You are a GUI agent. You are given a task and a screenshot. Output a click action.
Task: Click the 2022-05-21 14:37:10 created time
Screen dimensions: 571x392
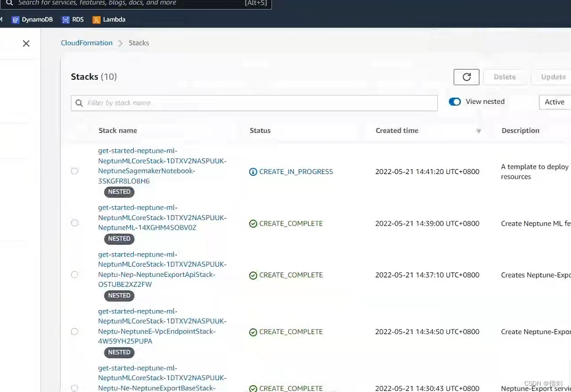pos(427,275)
